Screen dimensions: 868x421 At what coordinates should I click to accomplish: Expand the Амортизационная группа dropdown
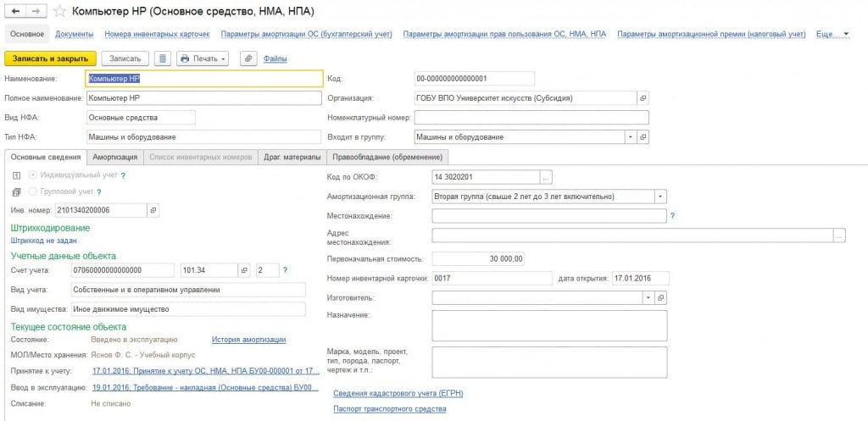[660, 197]
